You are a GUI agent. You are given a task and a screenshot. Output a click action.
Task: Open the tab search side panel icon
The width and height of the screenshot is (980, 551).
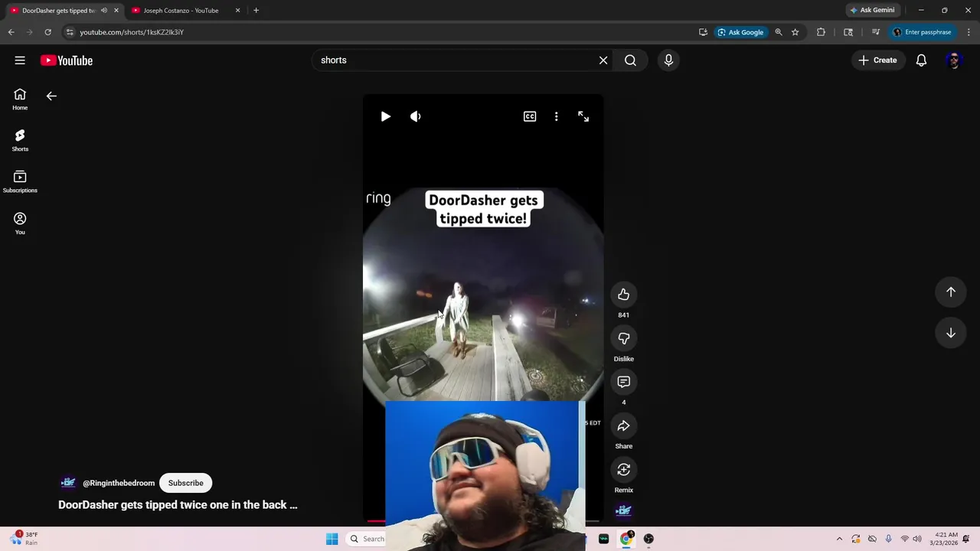[848, 32]
